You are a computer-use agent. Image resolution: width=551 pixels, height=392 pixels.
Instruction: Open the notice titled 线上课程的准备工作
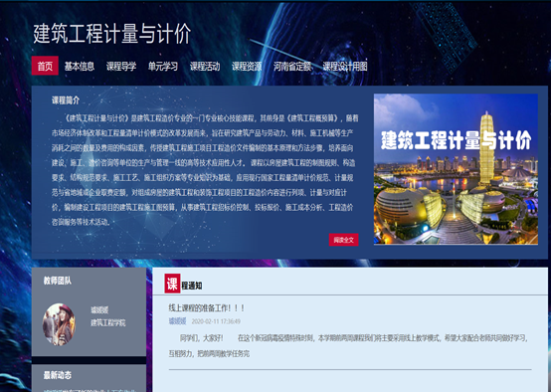tap(206, 308)
